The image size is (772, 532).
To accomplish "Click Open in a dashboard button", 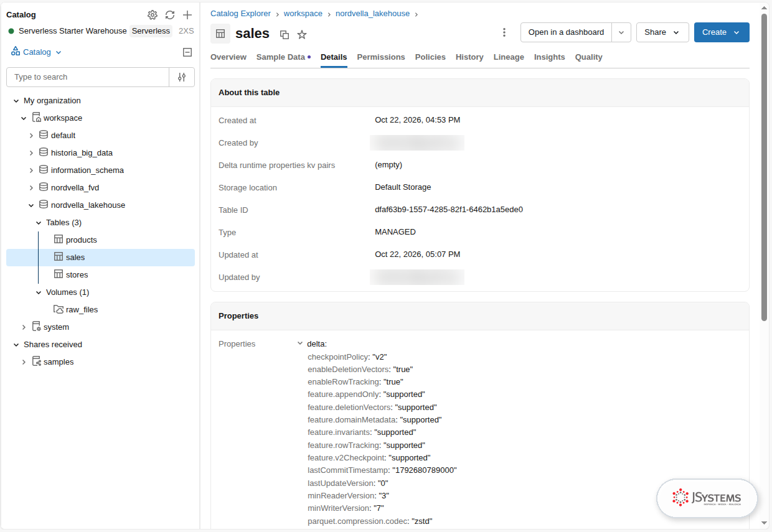I will (566, 32).
